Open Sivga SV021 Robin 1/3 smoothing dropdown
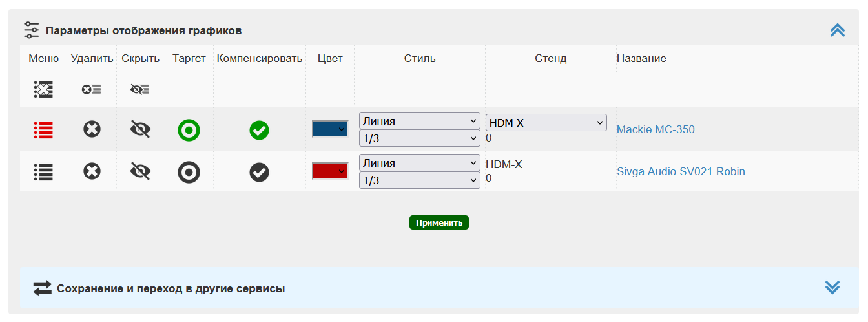The width and height of the screenshot is (868, 322). click(x=419, y=180)
